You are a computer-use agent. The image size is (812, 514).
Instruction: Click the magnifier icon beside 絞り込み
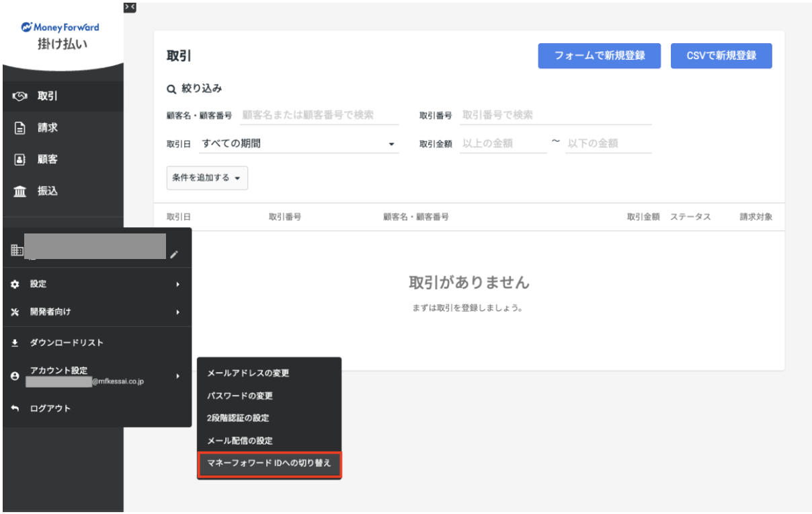coord(171,89)
